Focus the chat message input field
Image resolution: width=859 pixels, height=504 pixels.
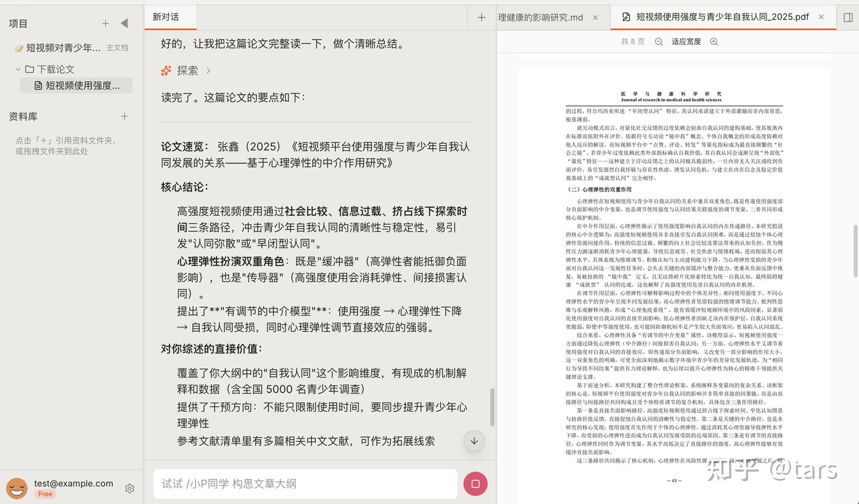tap(304, 484)
